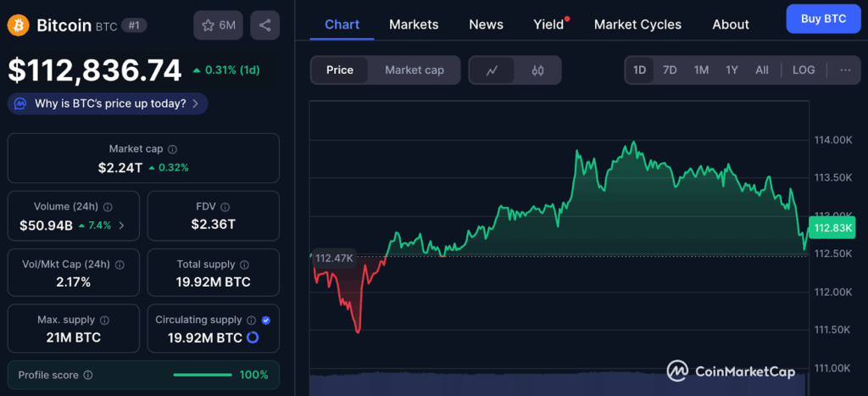Viewport: 868px width, 396px height.
Task: Add Bitcoin to watchlist with star button
Action: (x=218, y=25)
